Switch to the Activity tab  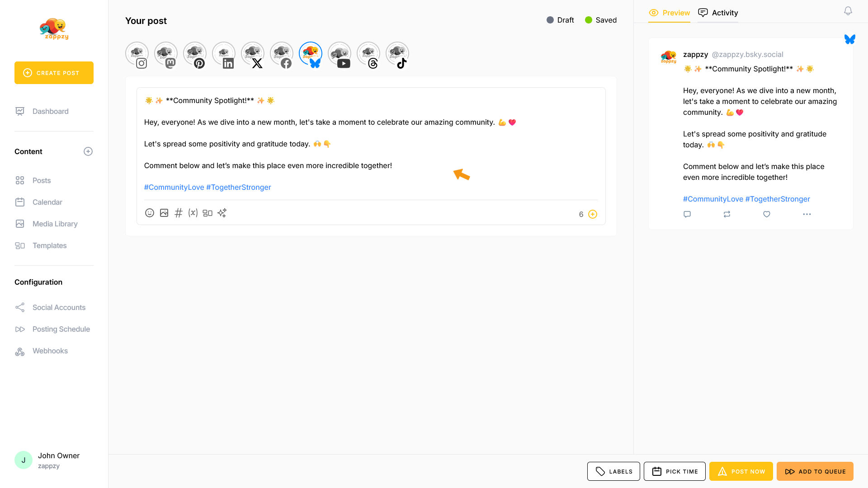pyautogui.click(x=718, y=13)
